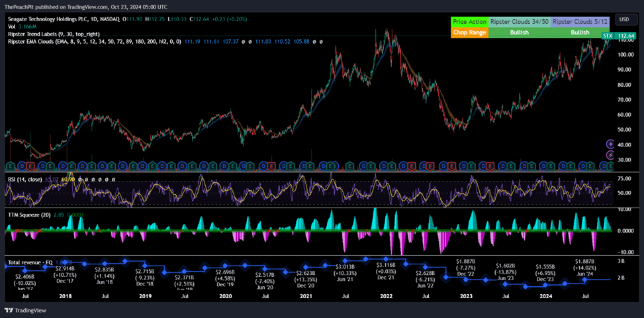Click the STX ticker tag on the price axis
The height and width of the screenshot is (318, 644).
[607, 35]
